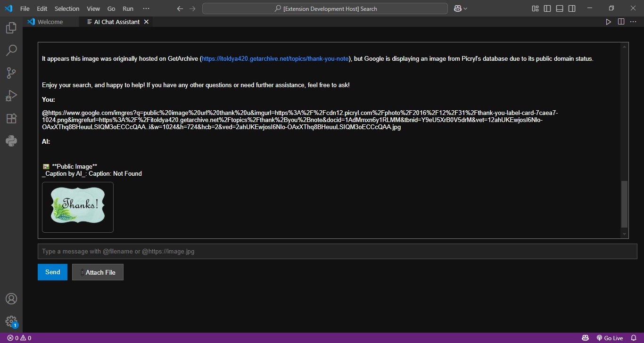Open the Source Control view
Screen dimensions: 644x343
11,73
